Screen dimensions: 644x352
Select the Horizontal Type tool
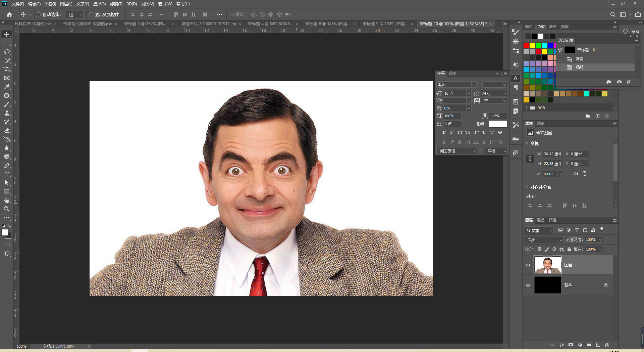[x=7, y=174]
